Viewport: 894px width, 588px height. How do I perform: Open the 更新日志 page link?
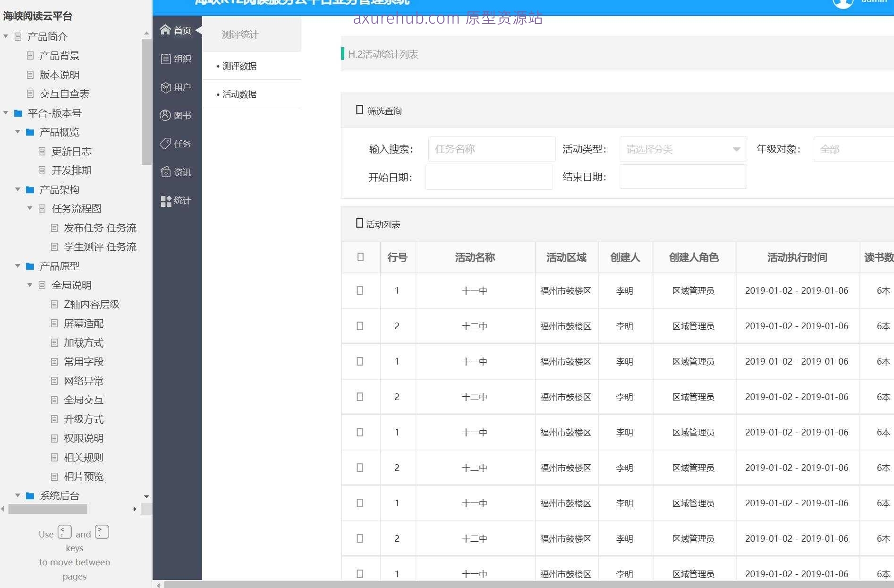pyautogui.click(x=71, y=151)
